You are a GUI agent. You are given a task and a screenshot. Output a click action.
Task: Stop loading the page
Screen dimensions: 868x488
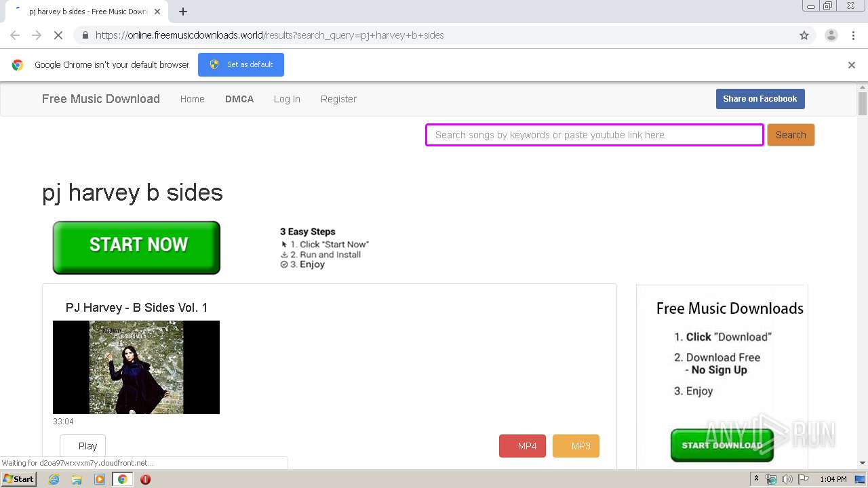58,35
